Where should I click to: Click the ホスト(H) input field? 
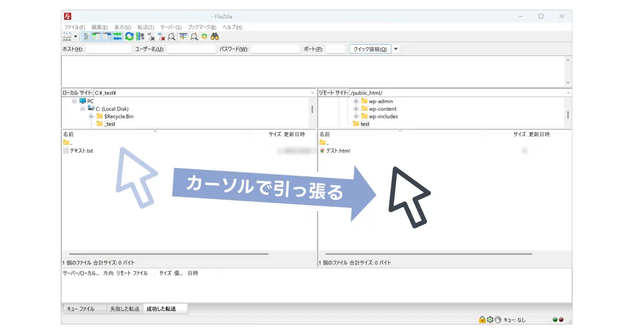pyautogui.click(x=109, y=49)
